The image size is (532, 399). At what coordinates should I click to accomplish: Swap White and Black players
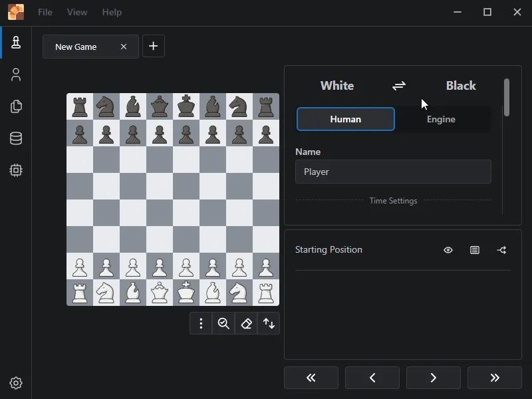[399, 86]
